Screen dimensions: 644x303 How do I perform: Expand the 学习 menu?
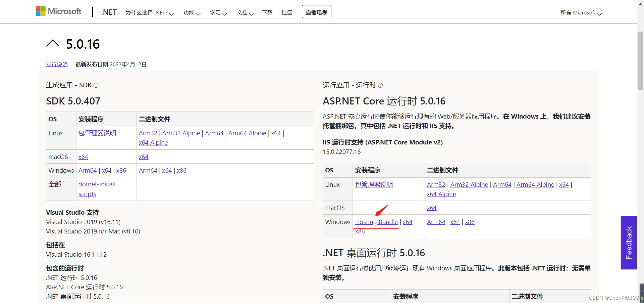[x=218, y=13]
